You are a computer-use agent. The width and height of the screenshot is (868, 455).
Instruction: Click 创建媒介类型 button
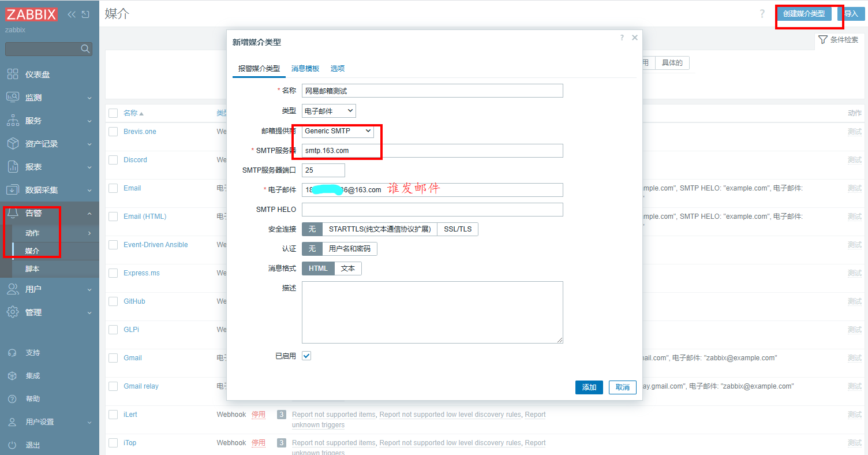[x=804, y=14]
